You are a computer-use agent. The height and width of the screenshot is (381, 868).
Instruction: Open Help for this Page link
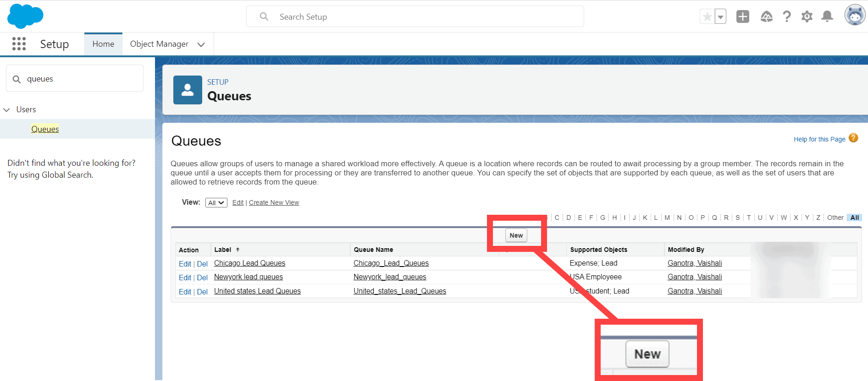coord(819,139)
